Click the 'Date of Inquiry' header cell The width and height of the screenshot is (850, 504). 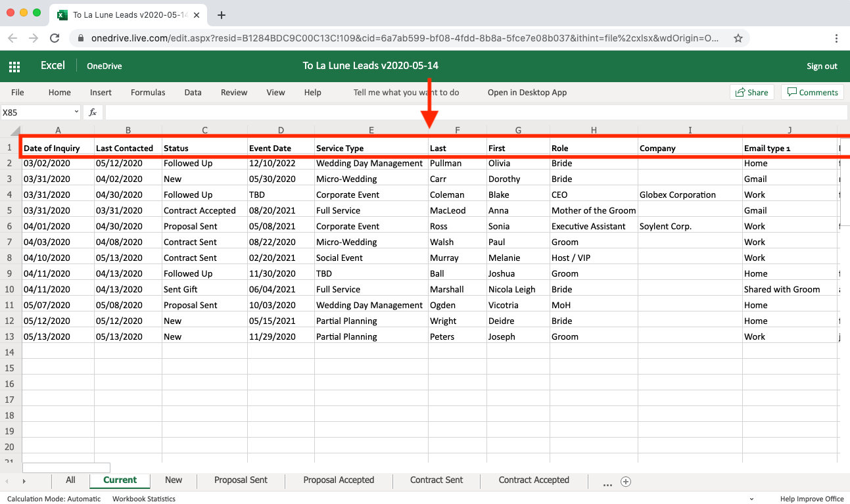59,148
